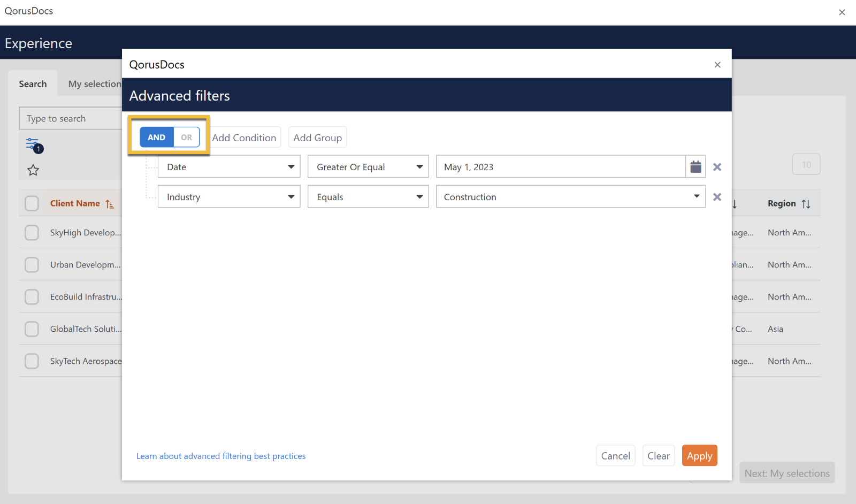Switch to the Search tab
Image resolution: width=856 pixels, height=504 pixels.
[x=33, y=83]
